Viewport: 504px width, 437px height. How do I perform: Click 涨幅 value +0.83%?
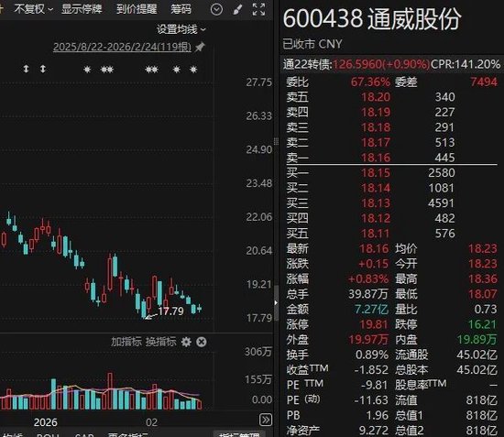click(368, 279)
